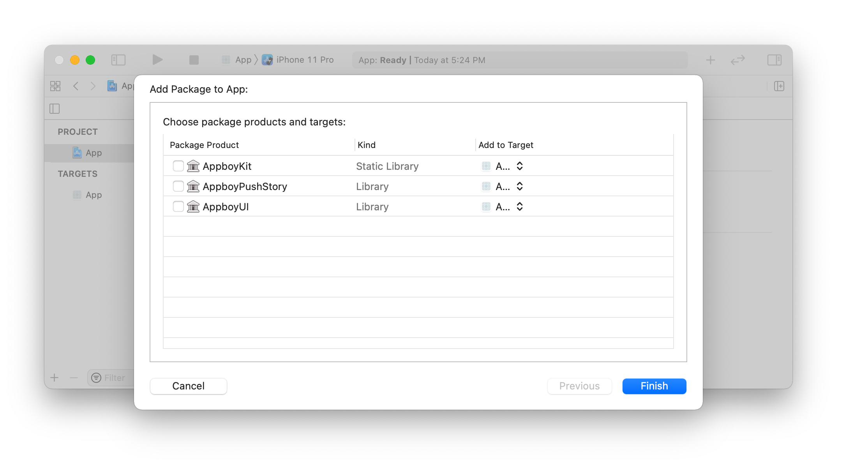
Task: Click the code review arrows icon
Action: (737, 60)
